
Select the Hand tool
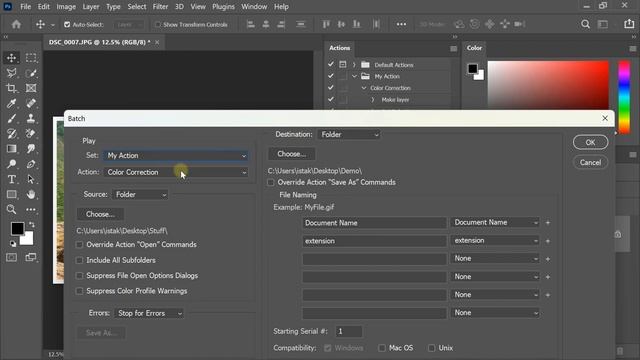(x=31, y=194)
